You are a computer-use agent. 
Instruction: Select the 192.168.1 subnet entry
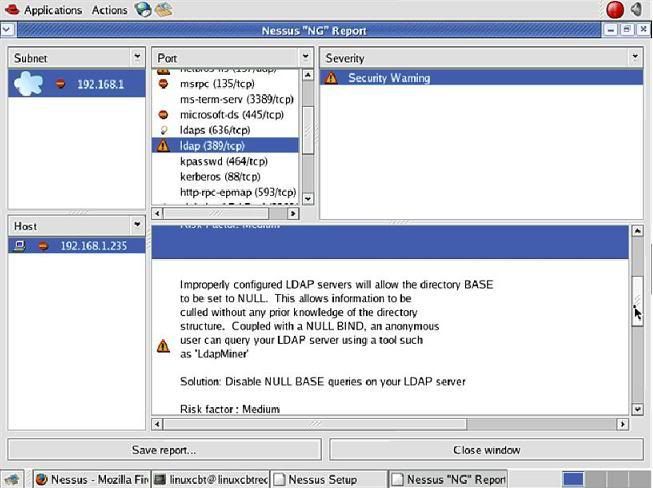pyautogui.click(x=77, y=84)
